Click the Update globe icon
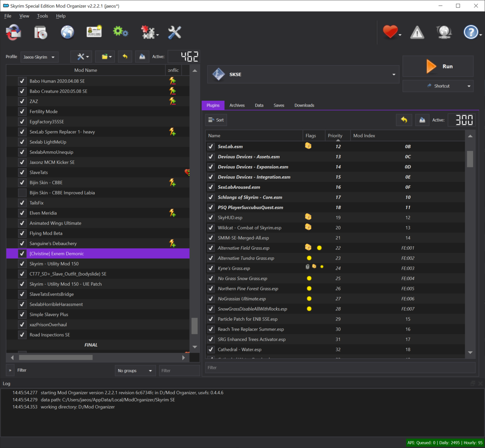The width and height of the screenshot is (485, 448). [444, 32]
